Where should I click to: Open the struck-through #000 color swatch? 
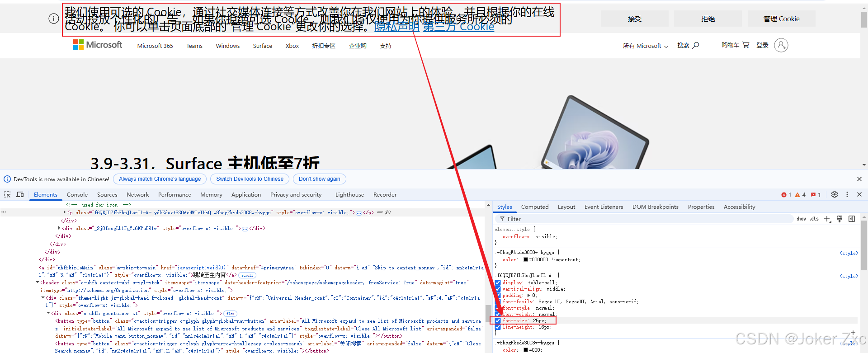coord(526,350)
